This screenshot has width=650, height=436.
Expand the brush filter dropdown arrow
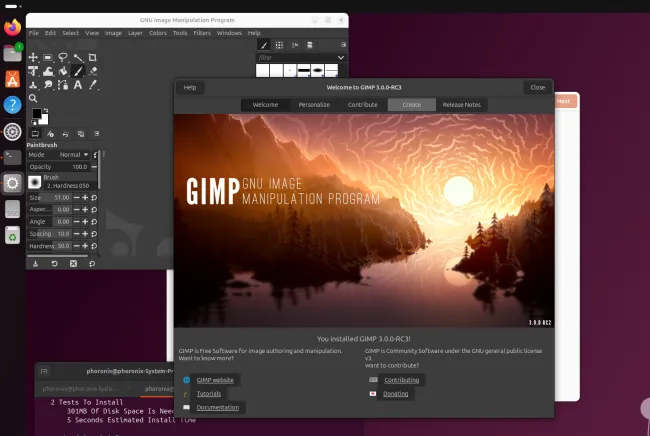[x=341, y=58]
